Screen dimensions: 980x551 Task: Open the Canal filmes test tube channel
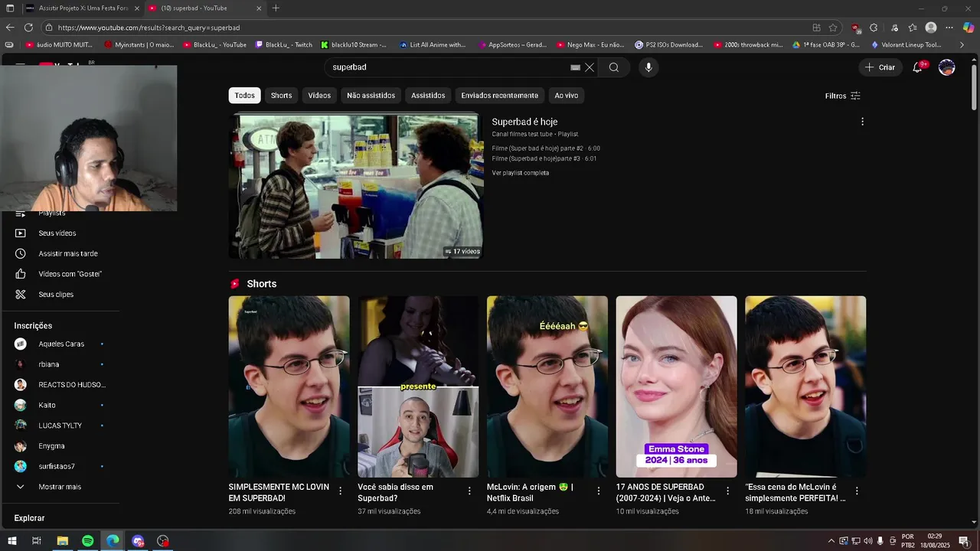coord(522,134)
